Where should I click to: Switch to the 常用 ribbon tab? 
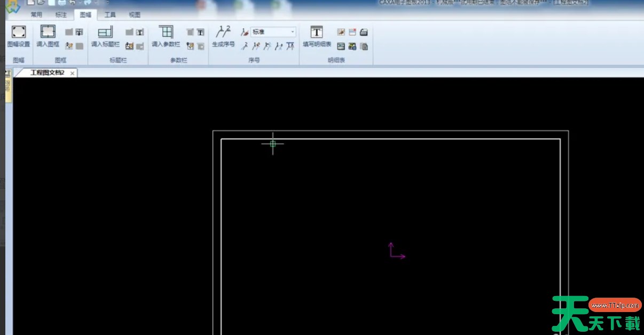[x=36, y=15]
